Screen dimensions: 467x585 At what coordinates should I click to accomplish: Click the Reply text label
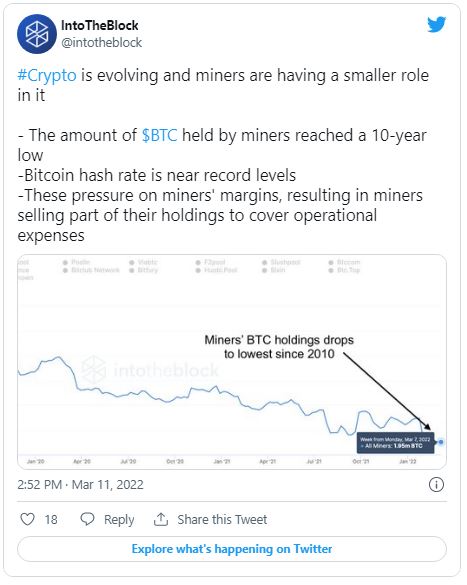click(119, 519)
